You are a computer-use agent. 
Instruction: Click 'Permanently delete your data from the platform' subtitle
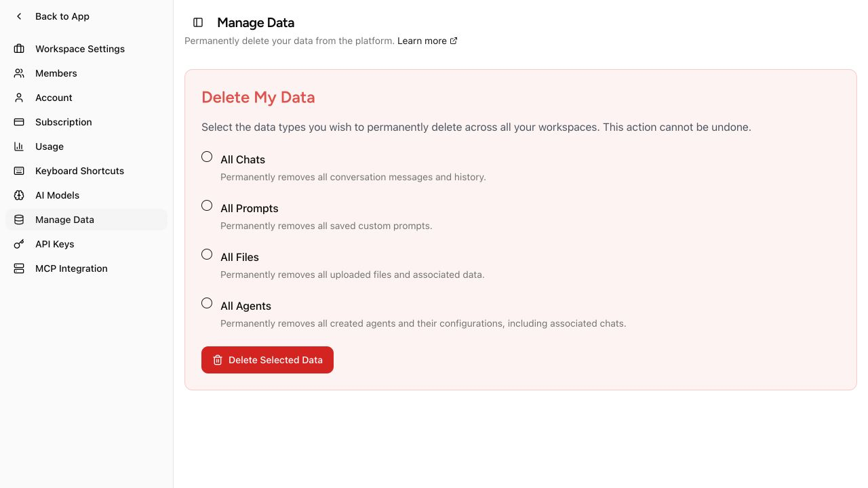click(290, 41)
